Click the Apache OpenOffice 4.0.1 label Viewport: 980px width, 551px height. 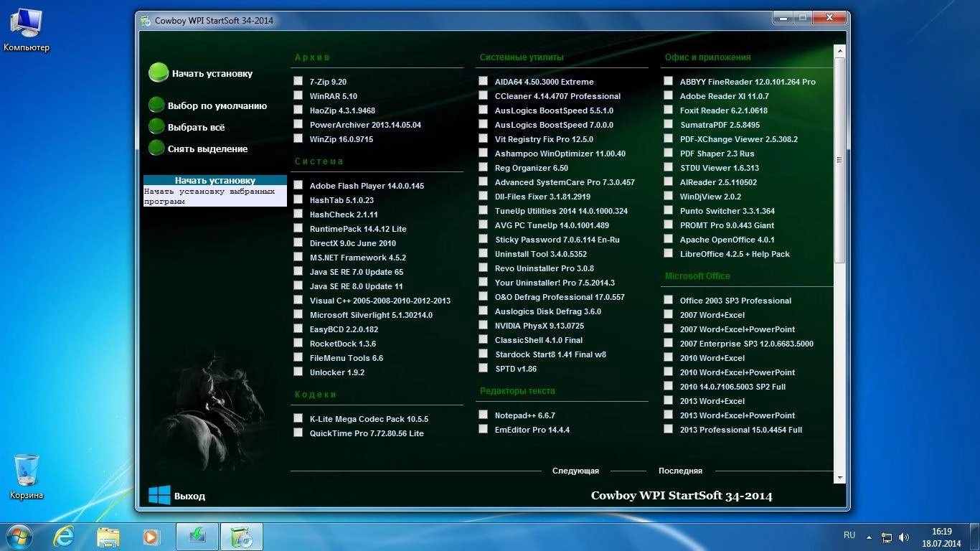[x=727, y=240]
